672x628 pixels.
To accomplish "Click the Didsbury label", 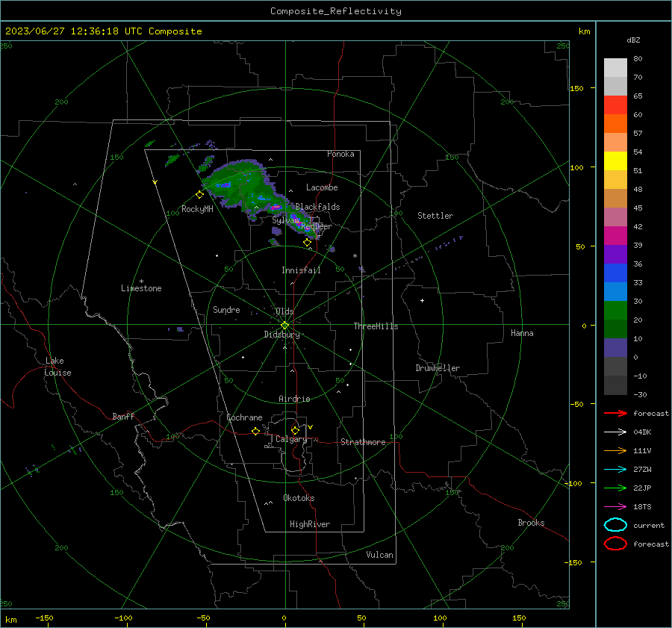I will click(281, 335).
